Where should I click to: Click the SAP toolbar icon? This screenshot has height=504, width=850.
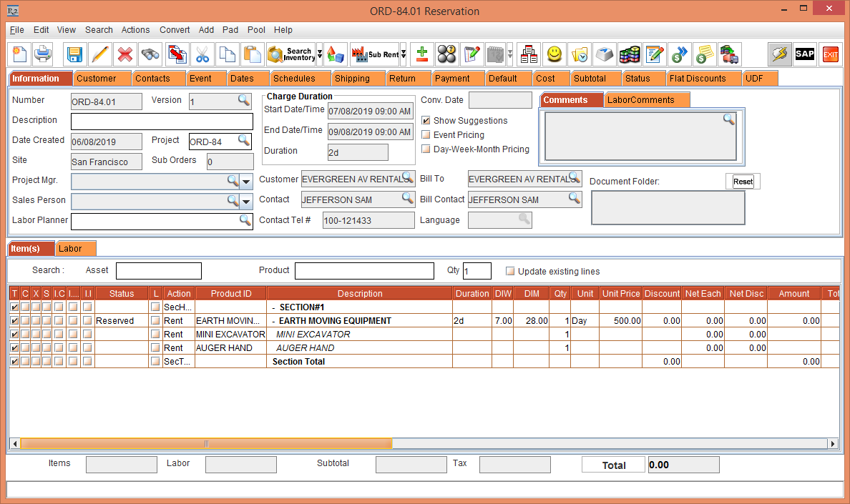click(x=804, y=54)
